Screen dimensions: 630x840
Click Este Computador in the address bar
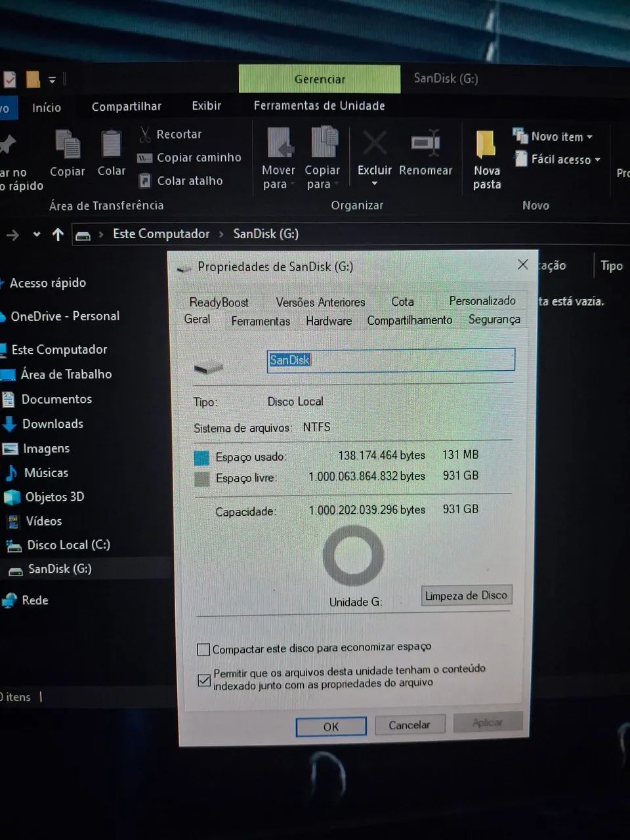[x=161, y=234]
